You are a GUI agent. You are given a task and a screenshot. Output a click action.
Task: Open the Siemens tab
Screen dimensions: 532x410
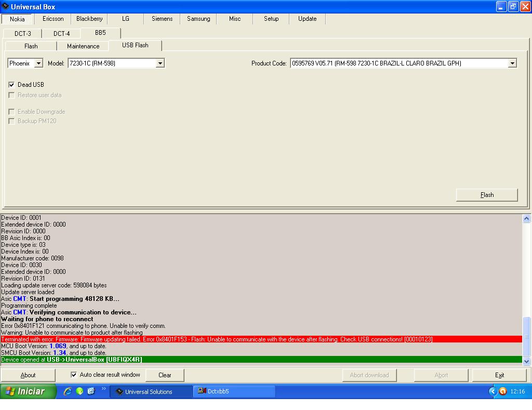coord(162,19)
